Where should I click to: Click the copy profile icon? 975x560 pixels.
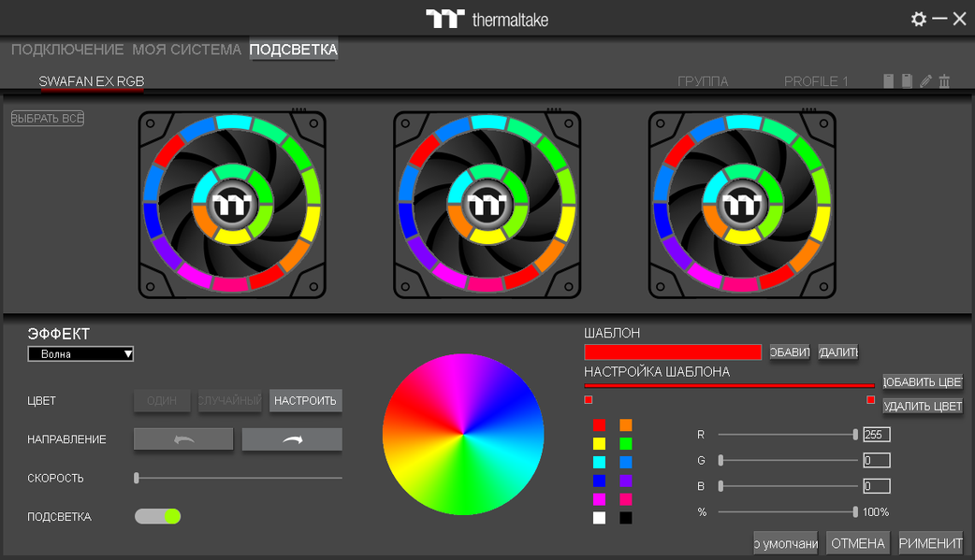[908, 80]
